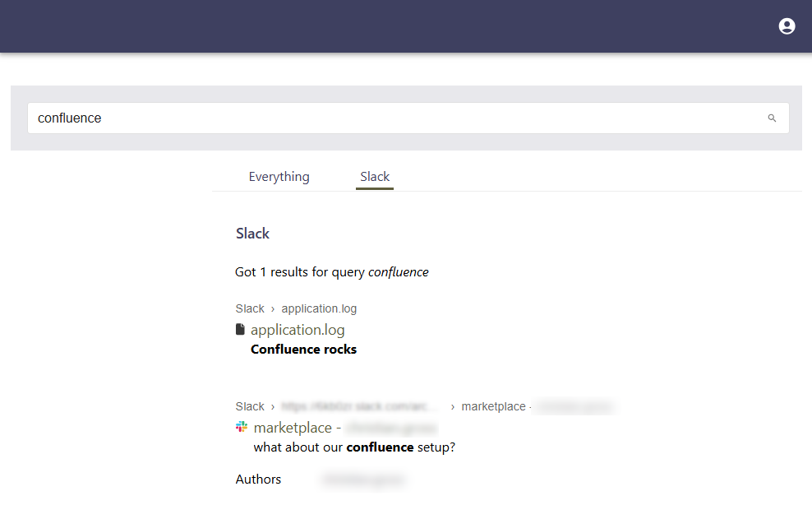Open the user profile avatar icon
This screenshot has height=505, width=812.
(787, 25)
